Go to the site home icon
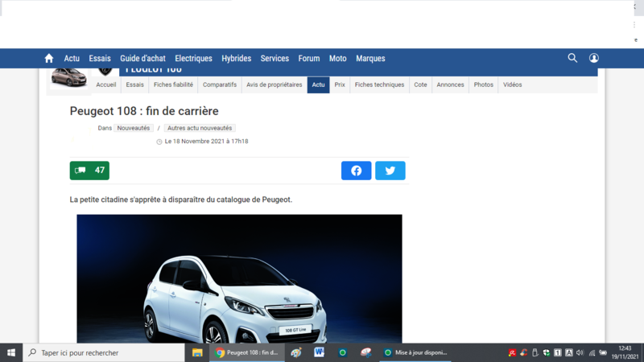The height and width of the screenshot is (362, 644). point(49,58)
